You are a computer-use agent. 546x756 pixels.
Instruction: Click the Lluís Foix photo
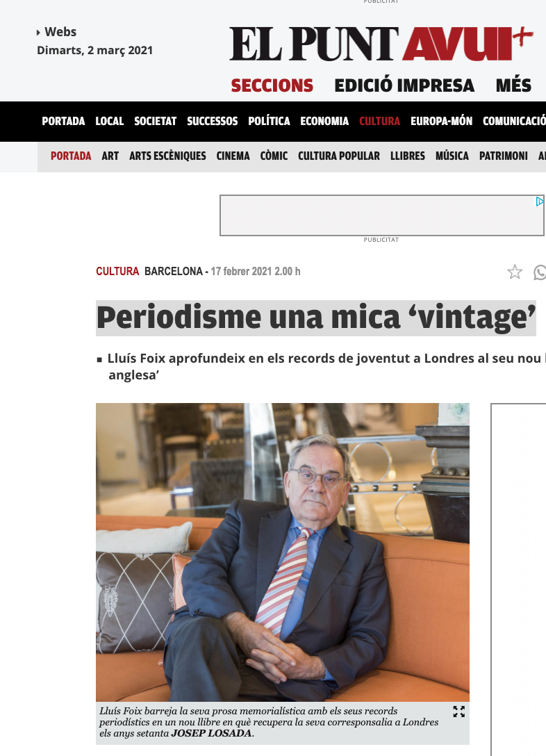click(283, 552)
